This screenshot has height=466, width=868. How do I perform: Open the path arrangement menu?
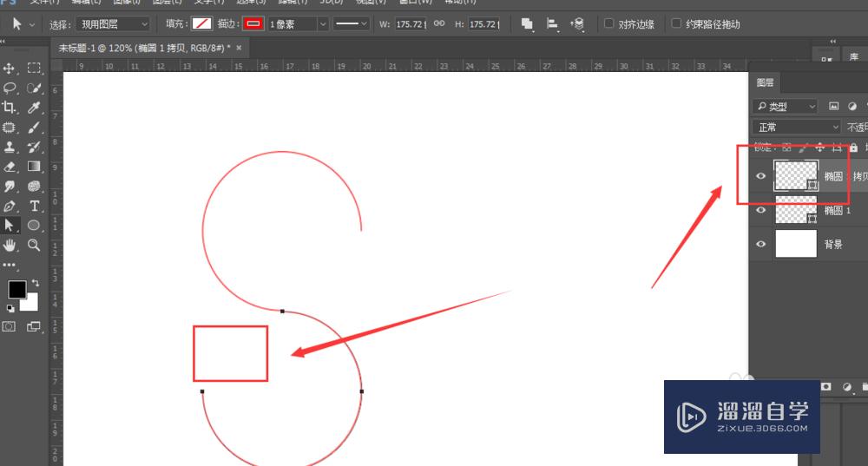tap(577, 23)
